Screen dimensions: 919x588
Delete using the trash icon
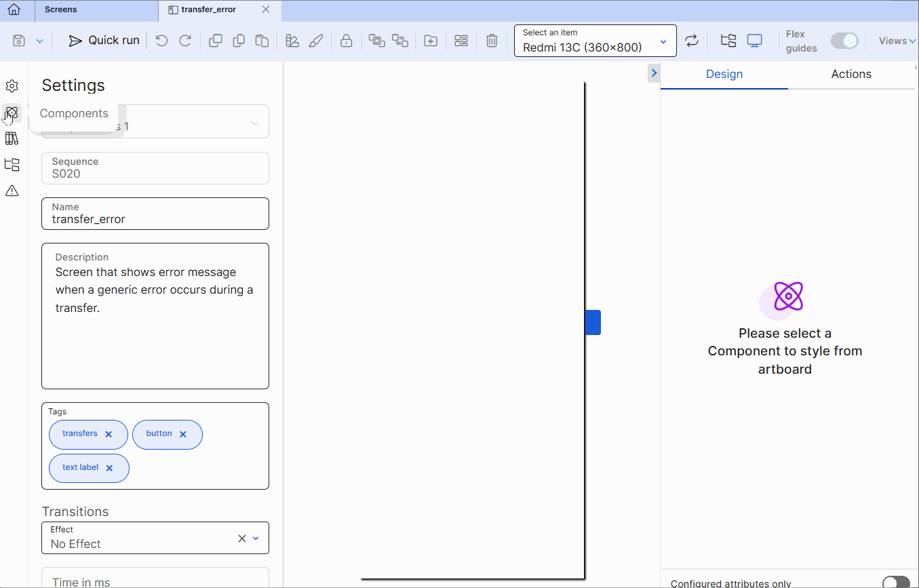coord(492,40)
